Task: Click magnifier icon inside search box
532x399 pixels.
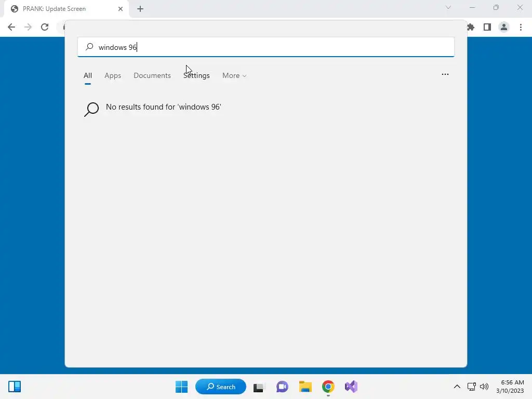Action: pos(89,47)
